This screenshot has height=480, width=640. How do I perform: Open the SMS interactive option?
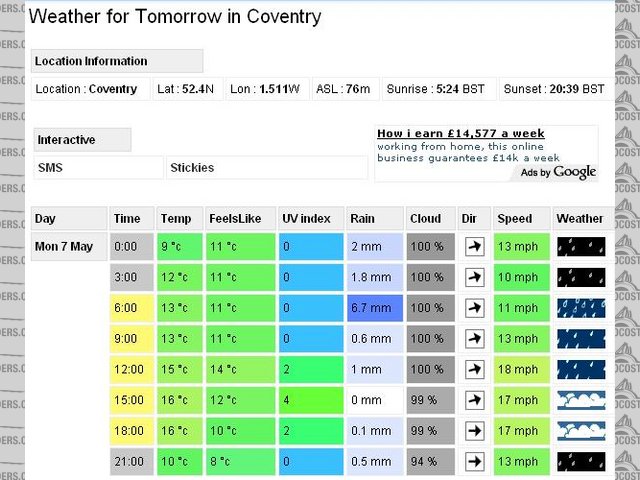pyautogui.click(x=98, y=167)
